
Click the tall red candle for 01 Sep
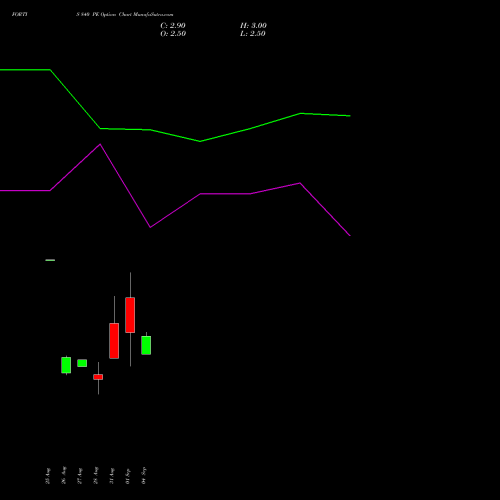(130, 315)
